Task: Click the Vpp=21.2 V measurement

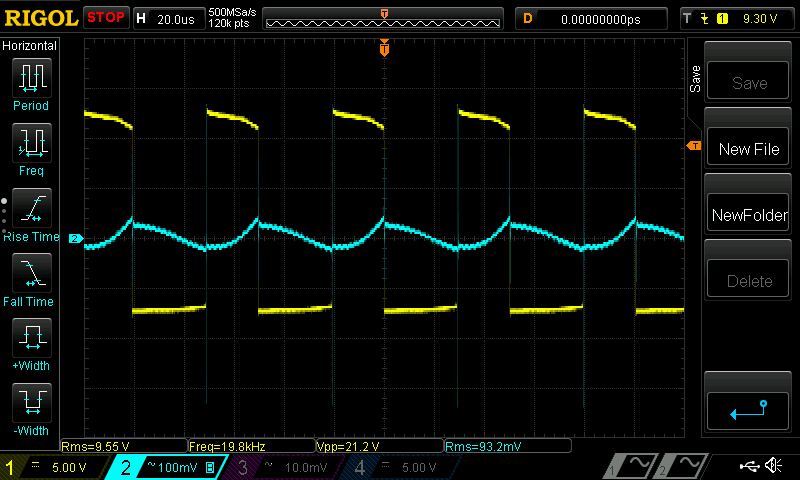Action: [380, 446]
